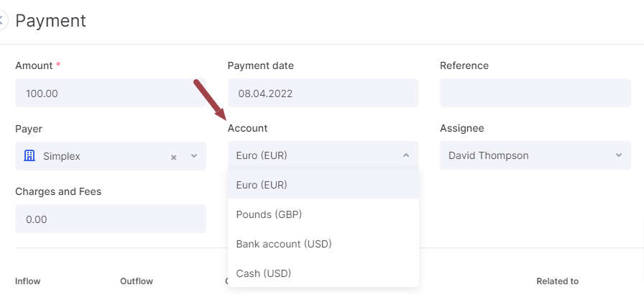Click the Simplex payer name
This screenshot has height=295, width=644.
[62, 156]
